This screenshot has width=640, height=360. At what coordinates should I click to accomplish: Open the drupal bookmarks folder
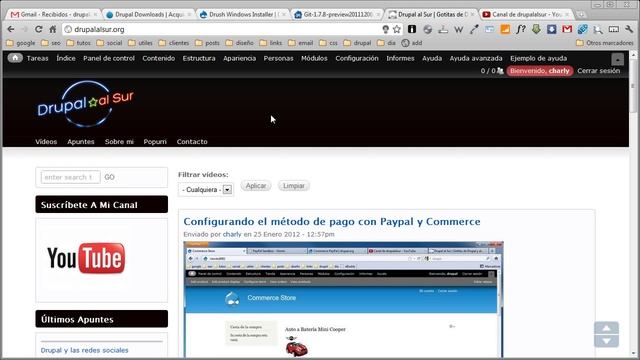pyautogui.click(x=358, y=43)
